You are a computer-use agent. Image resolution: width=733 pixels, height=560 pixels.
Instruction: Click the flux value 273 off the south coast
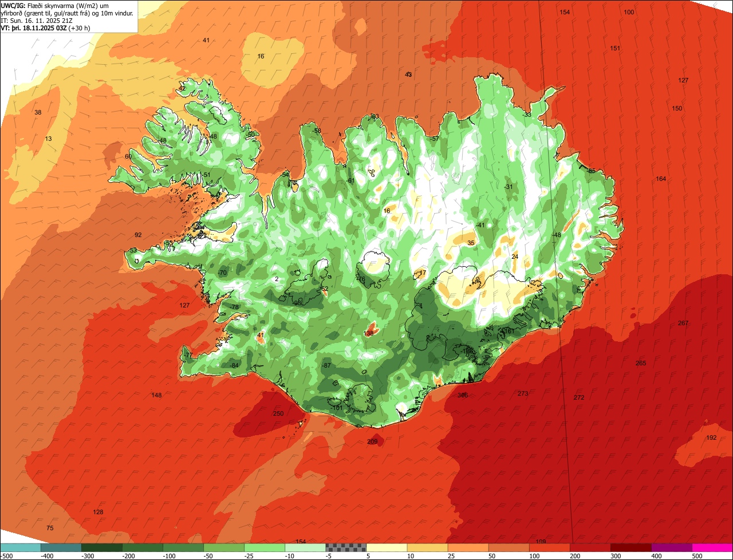pos(523,393)
